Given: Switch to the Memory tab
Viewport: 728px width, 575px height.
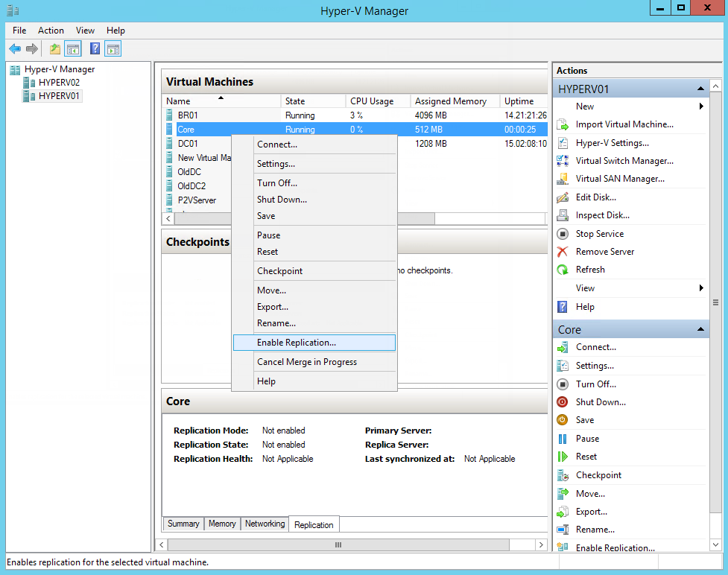Looking at the screenshot, I should coord(222,524).
